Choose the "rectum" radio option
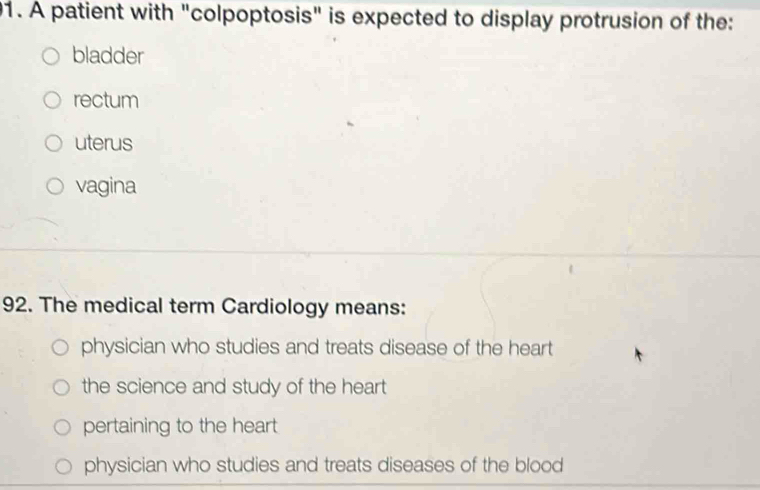Viewport: 760px width, 490px height. tap(56, 101)
